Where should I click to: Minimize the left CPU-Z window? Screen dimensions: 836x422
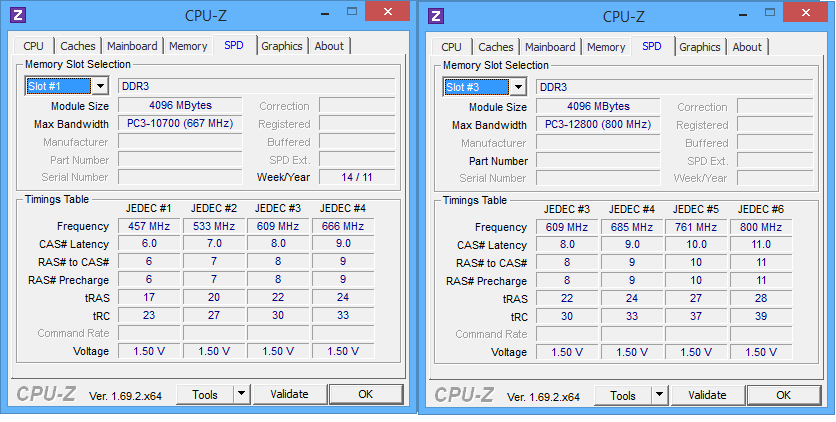click(323, 12)
